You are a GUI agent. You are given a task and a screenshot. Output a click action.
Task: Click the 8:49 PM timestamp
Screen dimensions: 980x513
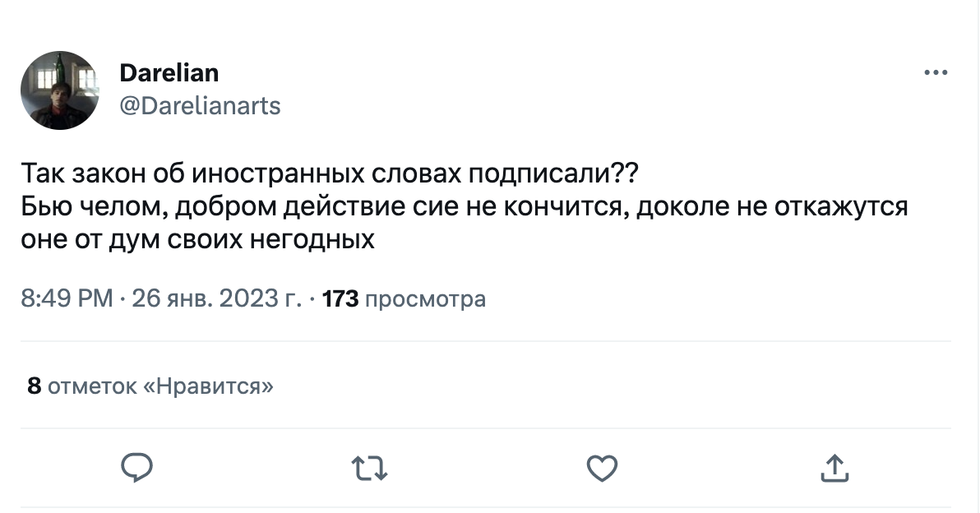pyautogui.click(x=67, y=299)
